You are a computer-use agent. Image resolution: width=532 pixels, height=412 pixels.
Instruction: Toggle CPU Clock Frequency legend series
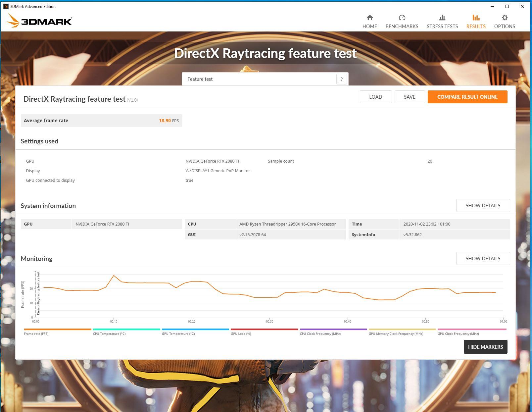pyautogui.click(x=333, y=332)
